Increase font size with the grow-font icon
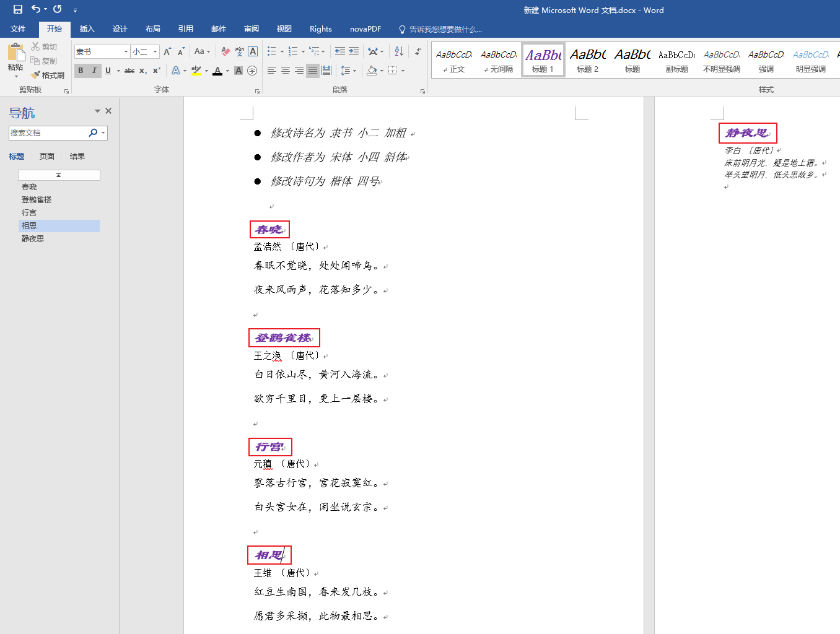 coord(167,51)
